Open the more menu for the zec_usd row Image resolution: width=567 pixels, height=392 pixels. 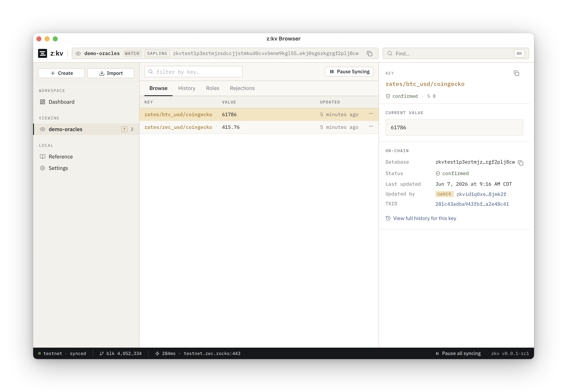371,127
